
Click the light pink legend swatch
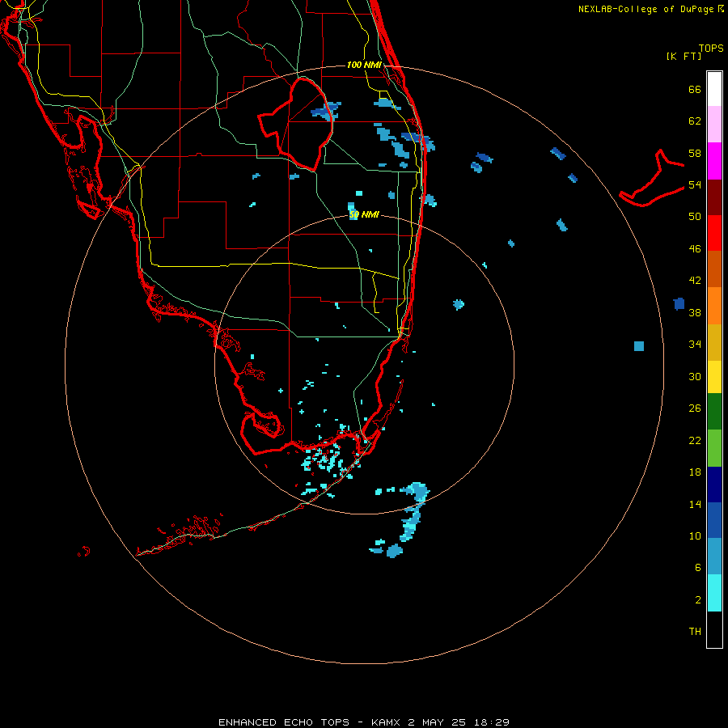(714, 124)
